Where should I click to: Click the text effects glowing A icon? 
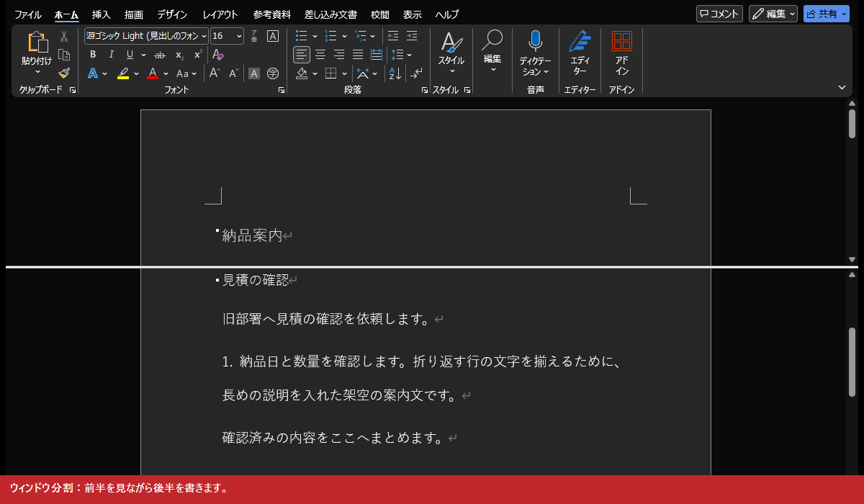(x=93, y=73)
